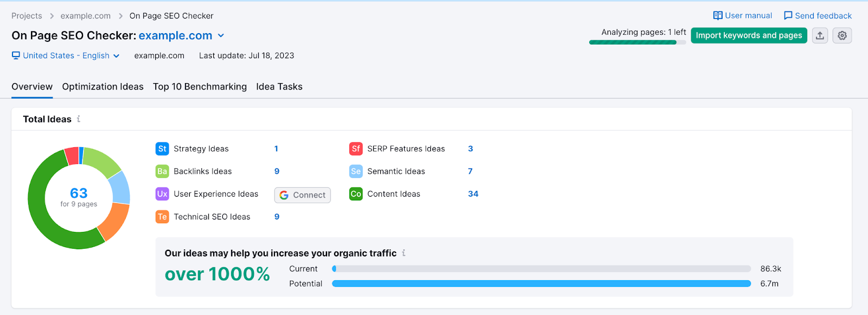868x315 pixels.
Task: Open Backlinks Ideas count 9
Action: [277, 172]
